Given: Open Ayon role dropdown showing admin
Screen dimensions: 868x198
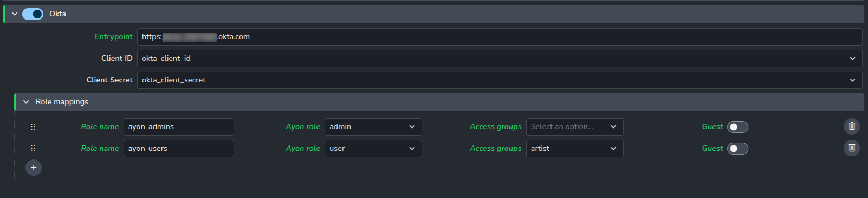Looking at the screenshot, I should (373, 127).
